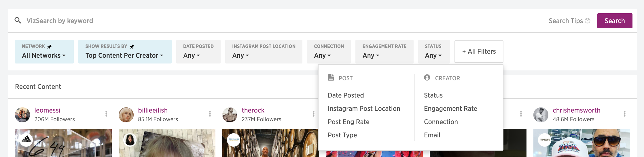Open the three-dot menu for chrishemsworth
This screenshot has width=644, height=157.
[625, 114]
